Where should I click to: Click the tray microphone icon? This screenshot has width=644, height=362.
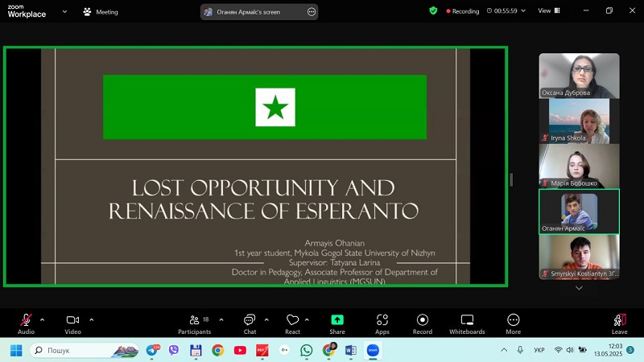coord(520,350)
